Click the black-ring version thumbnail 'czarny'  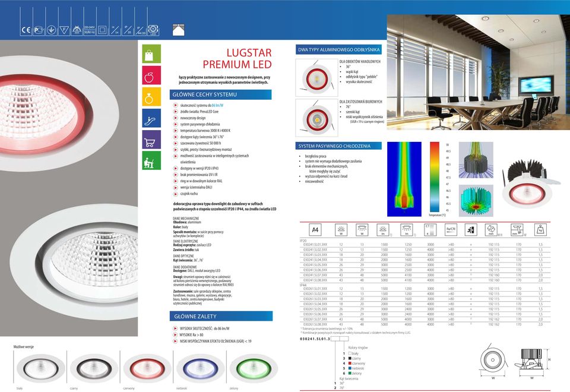tap(94, 369)
